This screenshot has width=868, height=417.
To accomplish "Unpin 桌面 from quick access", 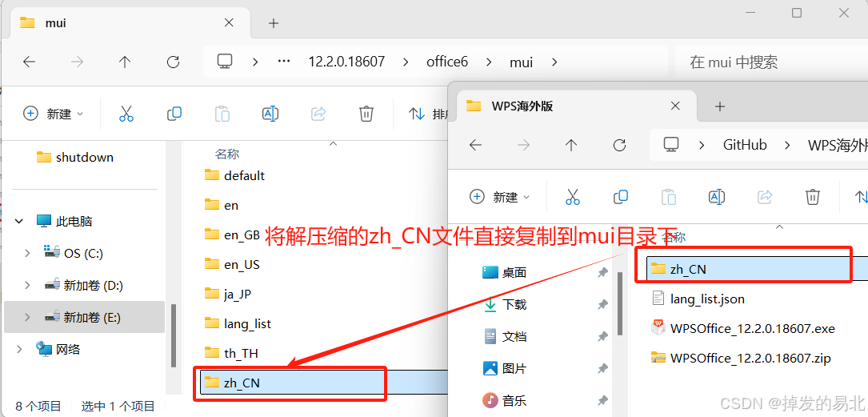I will [602, 272].
